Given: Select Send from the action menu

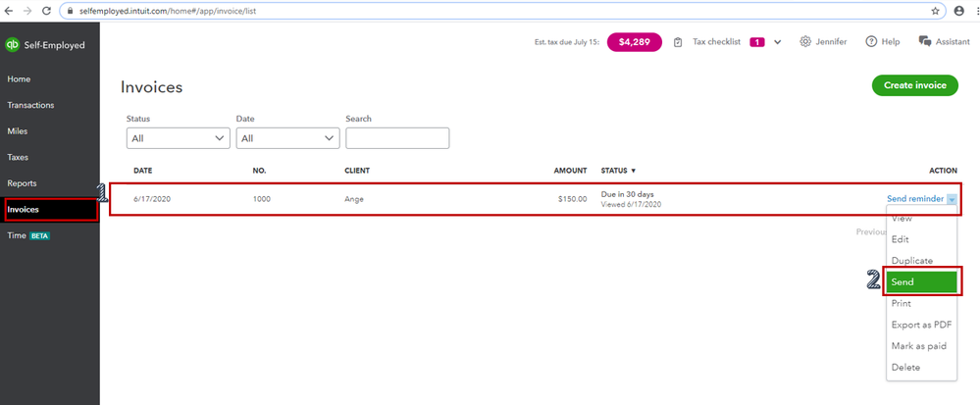Looking at the screenshot, I should point(920,281).
